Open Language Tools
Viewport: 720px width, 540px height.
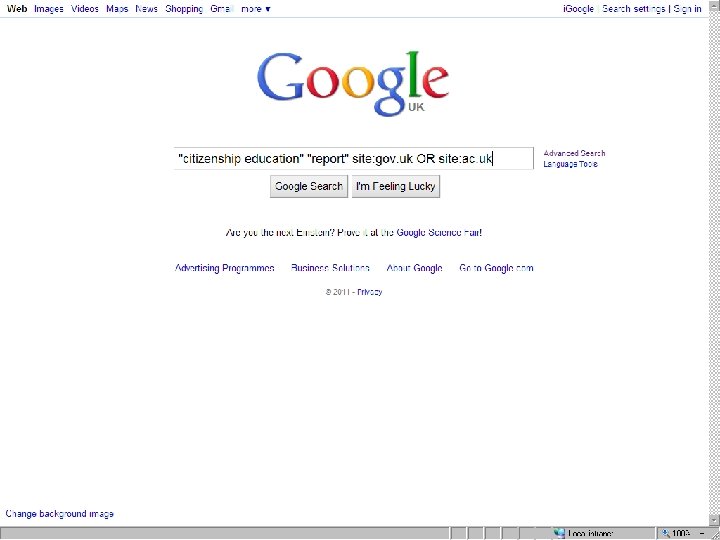coord(570,164)
